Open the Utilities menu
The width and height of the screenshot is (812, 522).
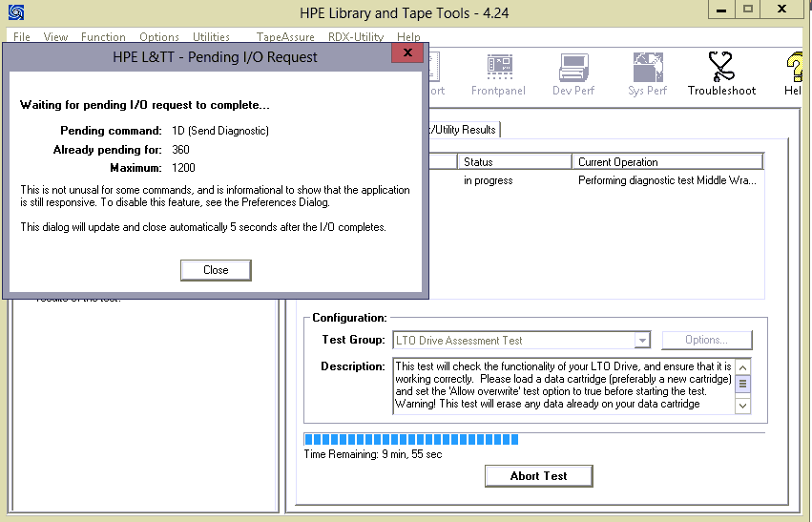click(211, 37)
